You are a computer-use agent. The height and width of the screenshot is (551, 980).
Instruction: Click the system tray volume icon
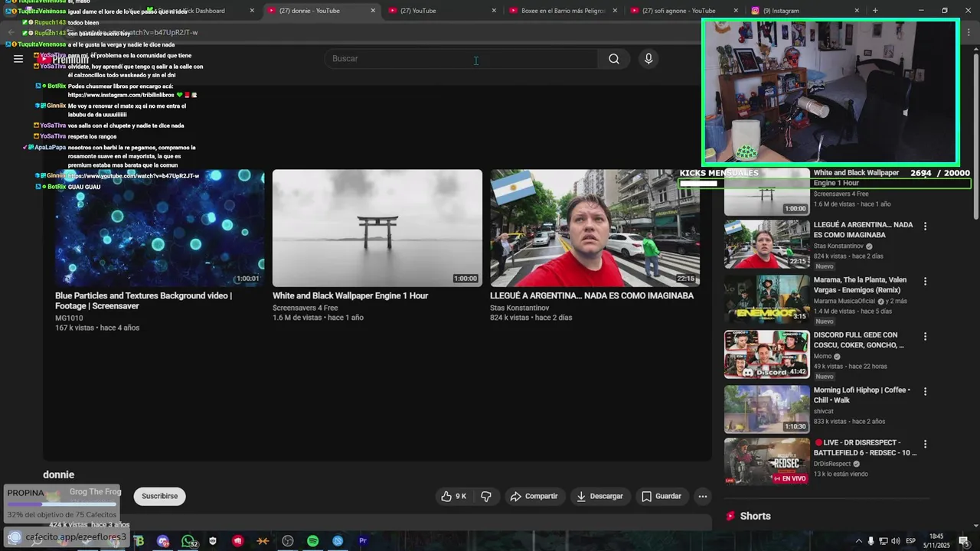(x=896, y=541)
